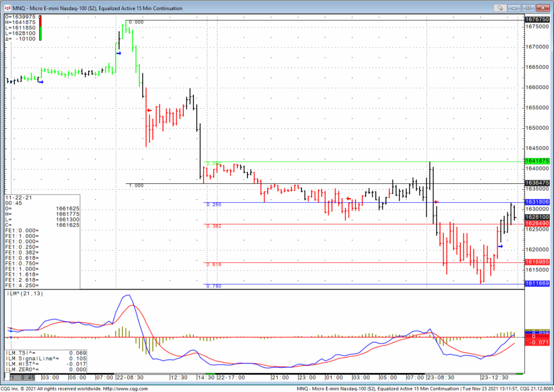
Task: Click the red sell arrow at 16318 level
Action: 436,202
